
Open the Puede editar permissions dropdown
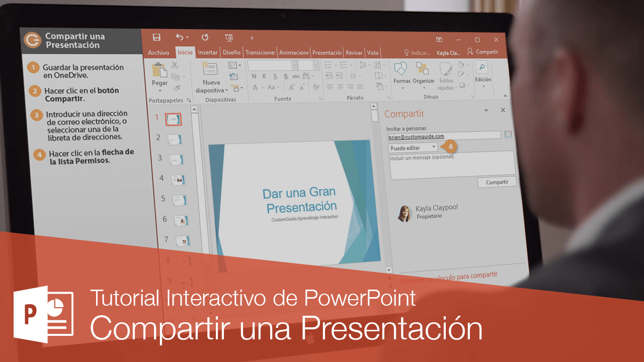(413, 147)
